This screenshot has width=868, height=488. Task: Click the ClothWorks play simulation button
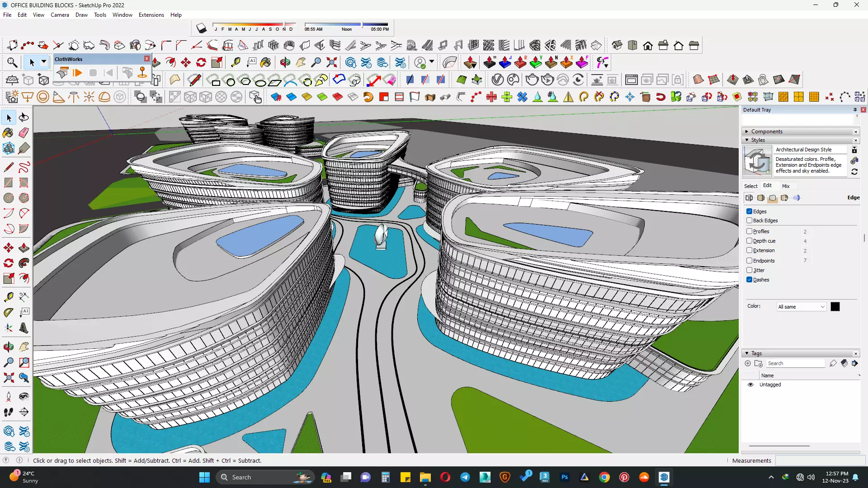coord(77,73)
